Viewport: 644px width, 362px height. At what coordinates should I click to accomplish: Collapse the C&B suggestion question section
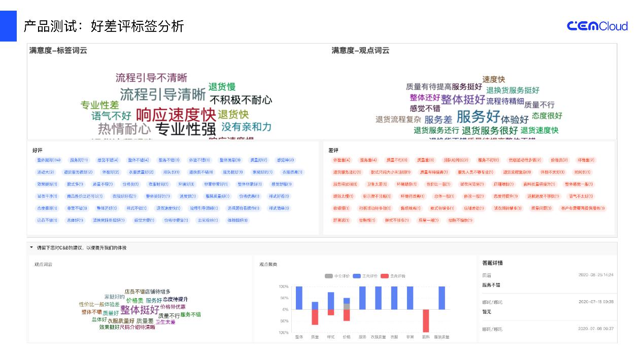point(31,247)
